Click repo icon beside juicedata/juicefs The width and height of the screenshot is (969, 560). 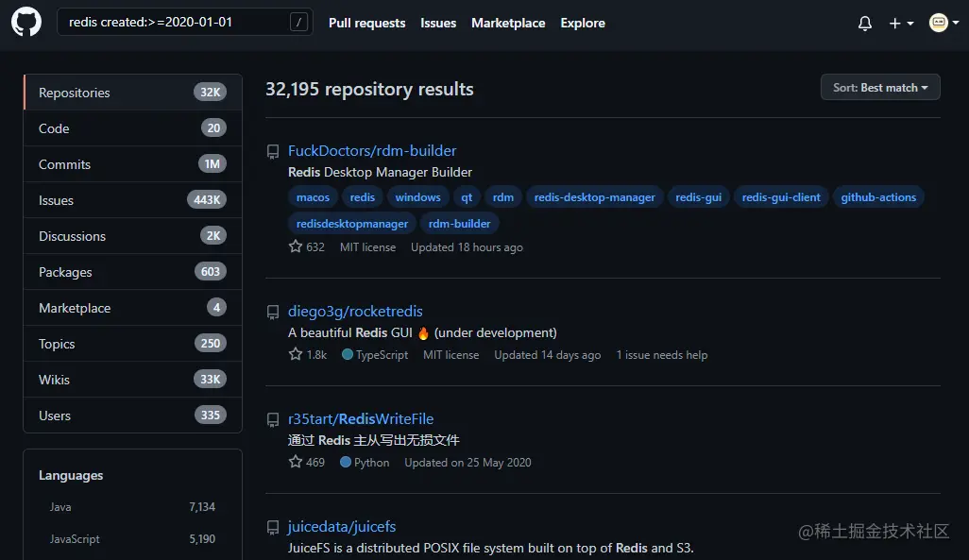[273, 527]
